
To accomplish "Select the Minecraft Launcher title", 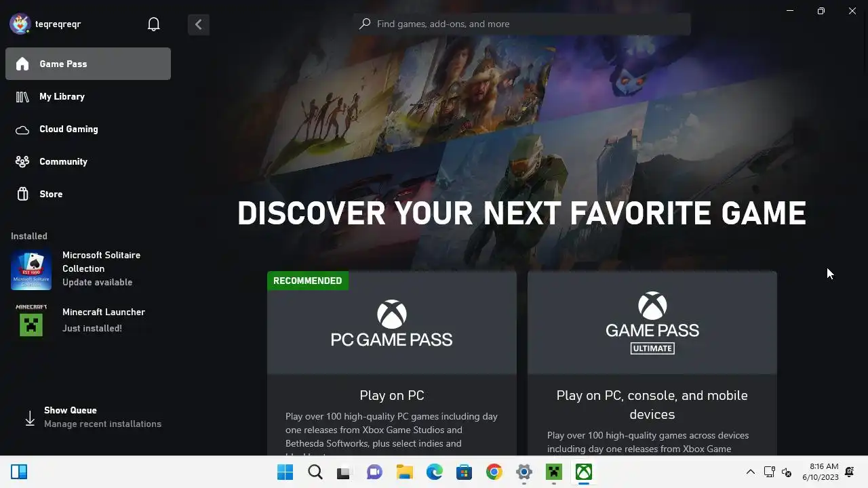I will 104,312.
